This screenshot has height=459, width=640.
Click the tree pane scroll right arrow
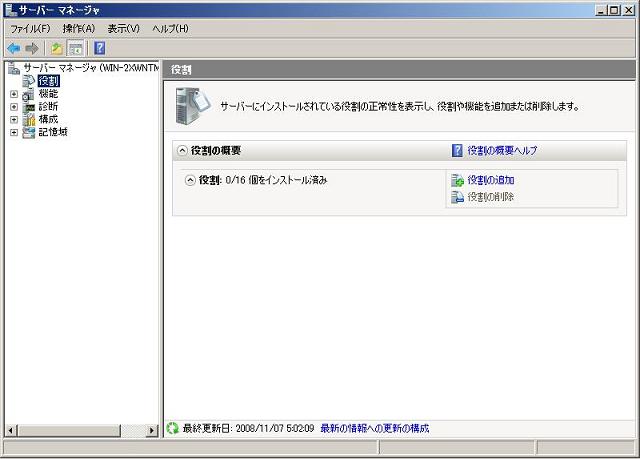click(x=152, y=430)
